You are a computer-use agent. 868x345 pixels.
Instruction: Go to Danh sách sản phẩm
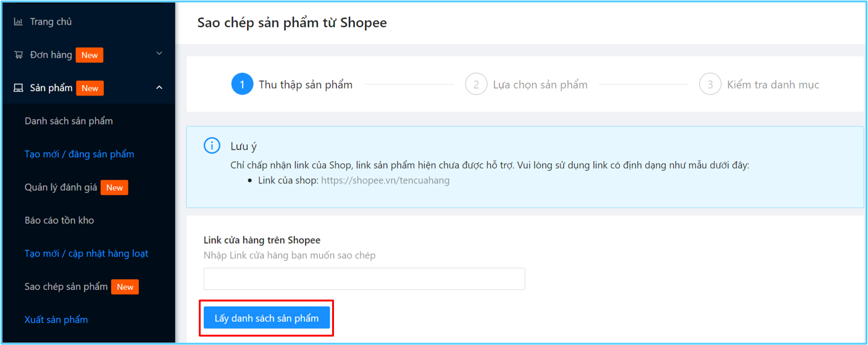(69, 121)
